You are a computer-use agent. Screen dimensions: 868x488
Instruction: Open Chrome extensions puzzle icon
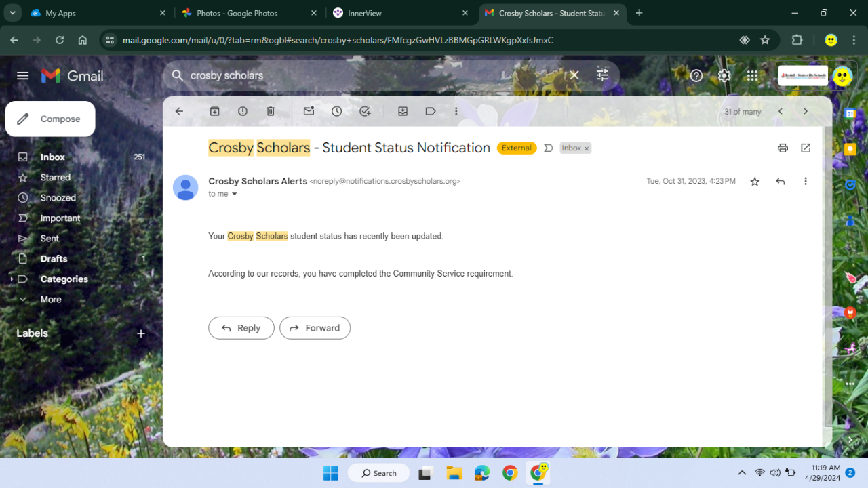click(797, 40)
